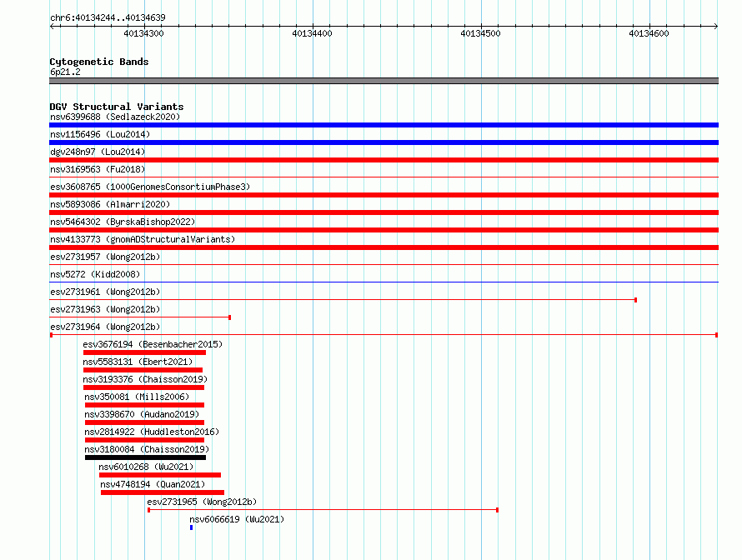Open nsv3169563 (Fu2018) variant label
This screenshot has width=742, height=560.
tap(98, 169)
